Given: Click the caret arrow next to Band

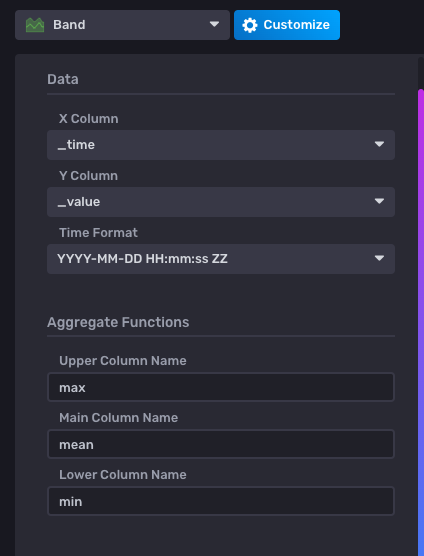Looking at the screenshot, I should tap(214, 24).
